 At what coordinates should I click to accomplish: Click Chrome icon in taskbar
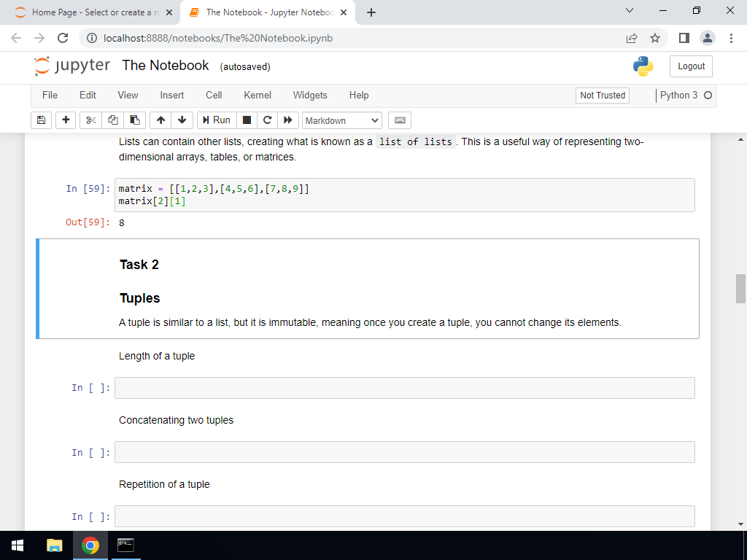pos(90,545)
